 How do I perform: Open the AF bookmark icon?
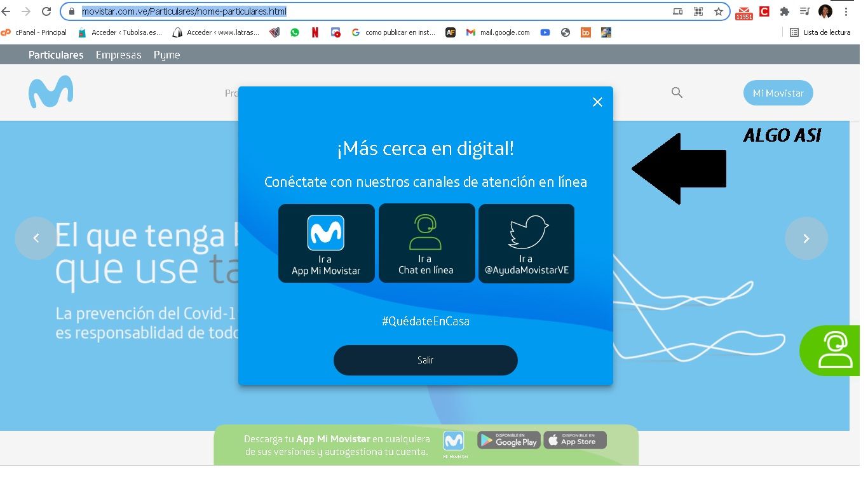tap(451, 32)
